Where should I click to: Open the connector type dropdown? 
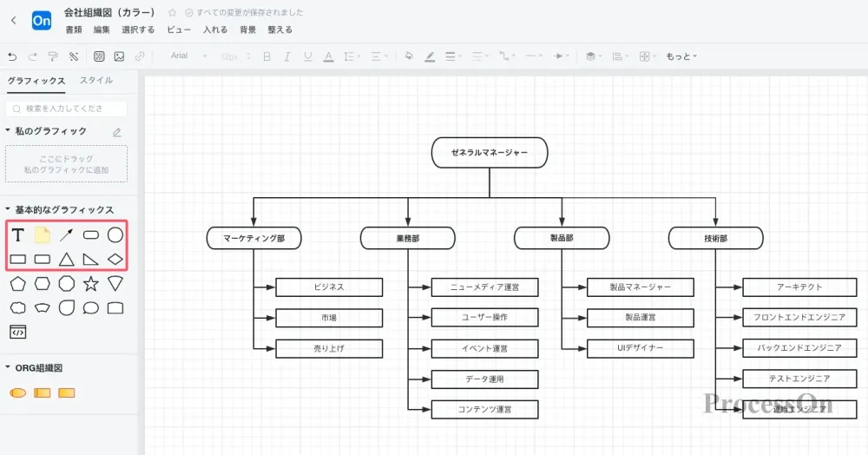tap(507, 56)
